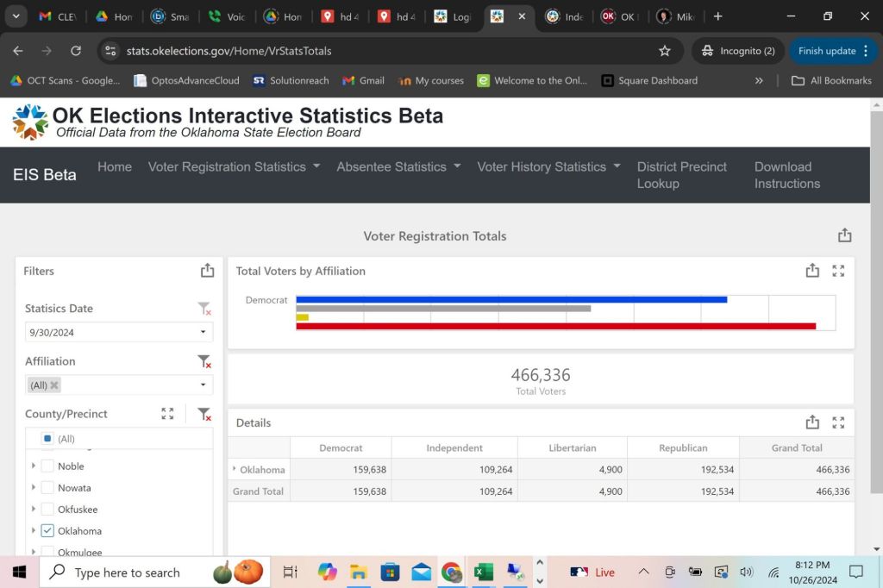
Task: Uncheck the Oklahoma county checkbox
Action: tap(47, 531)
